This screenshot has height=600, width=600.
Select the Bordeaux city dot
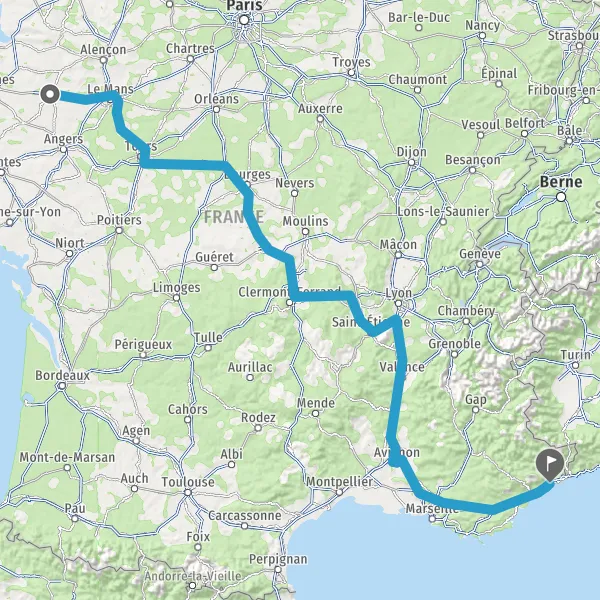62,386
